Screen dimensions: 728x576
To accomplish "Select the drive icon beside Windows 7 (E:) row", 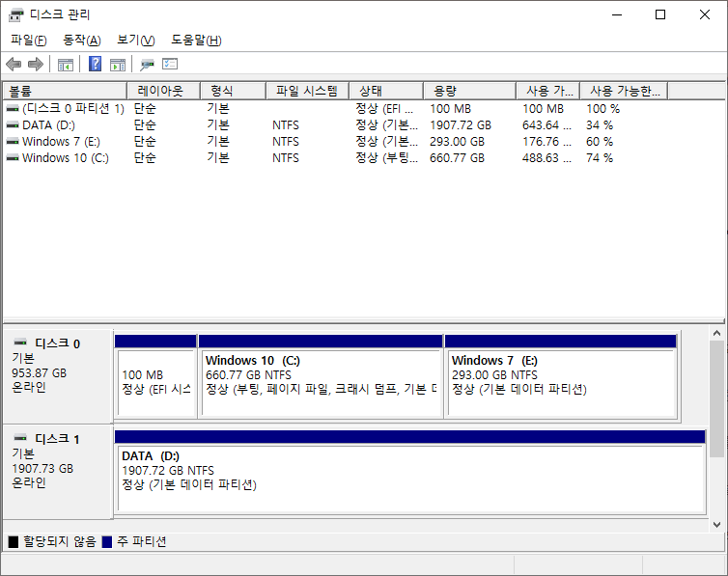I will pyautogui.click(x=13, y=142).
